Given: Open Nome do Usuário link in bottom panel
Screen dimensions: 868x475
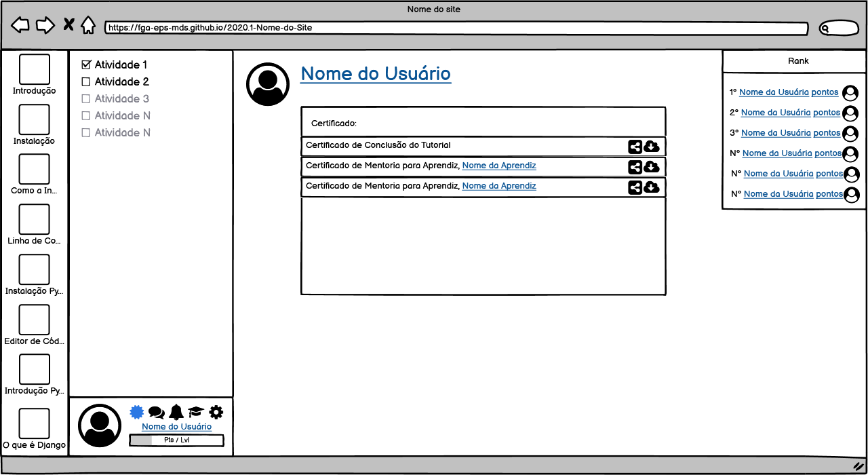Looking at the screenshot, I should coord(176,427).
